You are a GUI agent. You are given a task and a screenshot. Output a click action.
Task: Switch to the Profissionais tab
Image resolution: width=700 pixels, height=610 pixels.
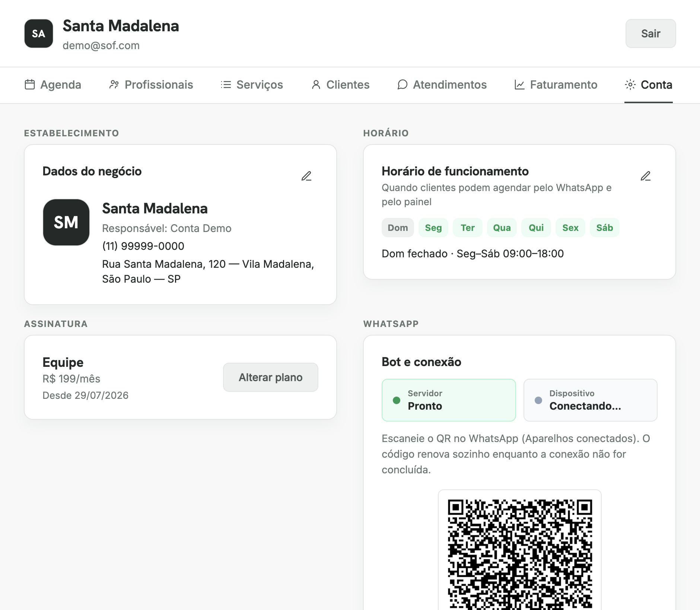(x=151, y=85)
